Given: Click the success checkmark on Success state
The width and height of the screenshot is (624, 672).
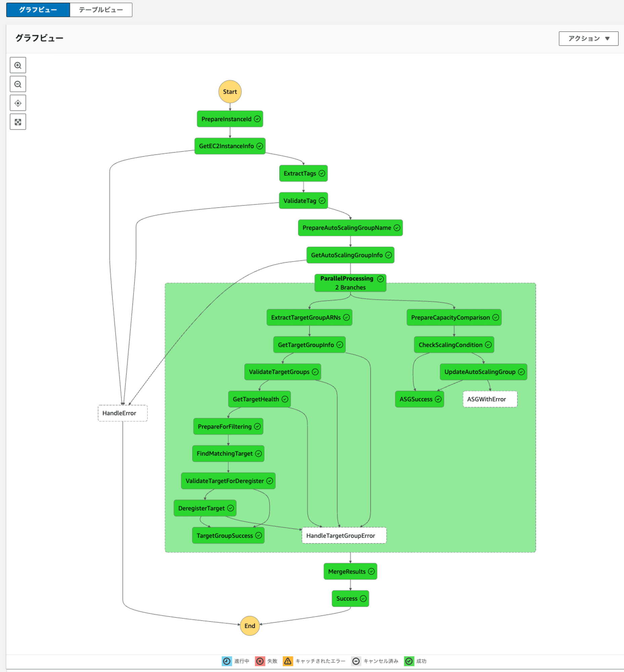Looking at the screenshot, I should (363, 598).
